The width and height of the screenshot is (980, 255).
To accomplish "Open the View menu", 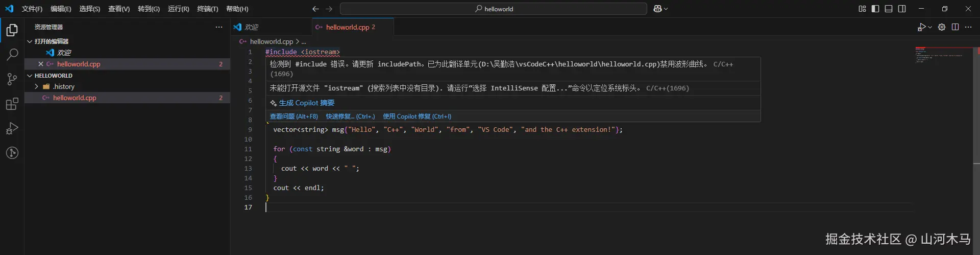I will click(x=119, y=9).
